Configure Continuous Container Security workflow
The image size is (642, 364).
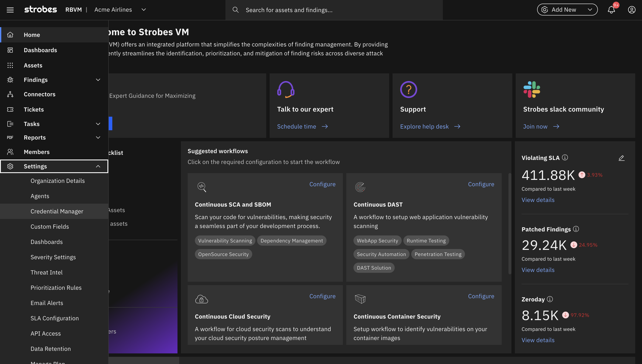[x=481, y=296]
